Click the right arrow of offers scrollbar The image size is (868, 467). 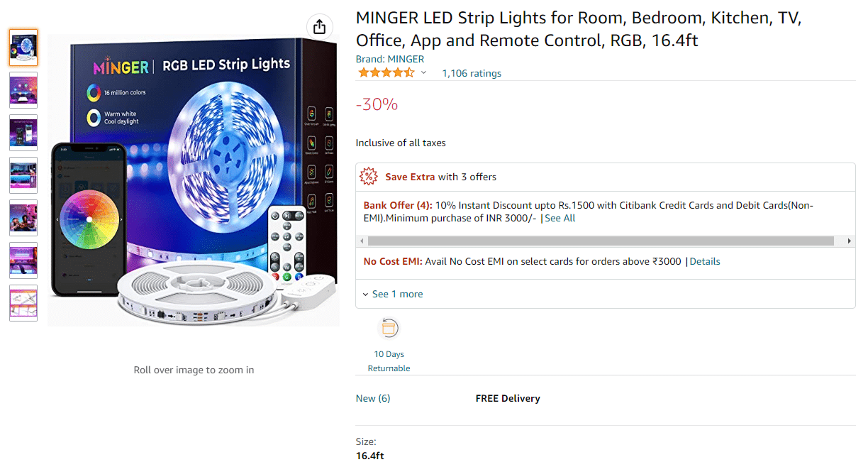coord(850,241)
